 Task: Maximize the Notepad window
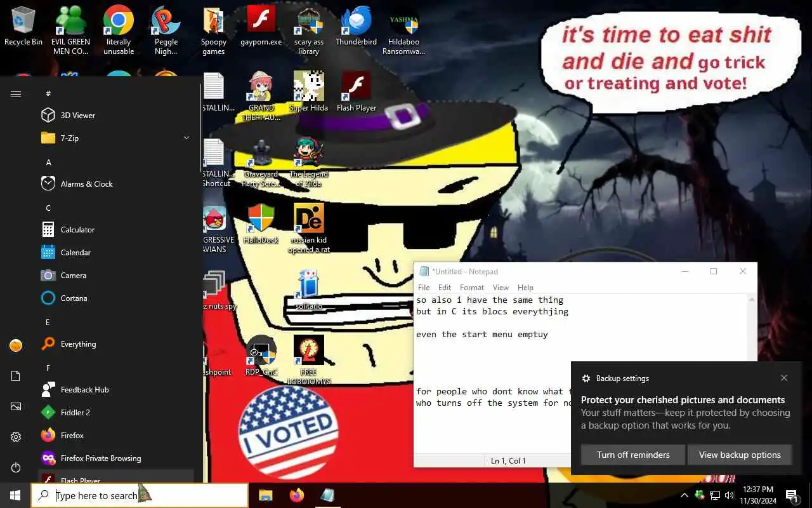pos(714,271)
